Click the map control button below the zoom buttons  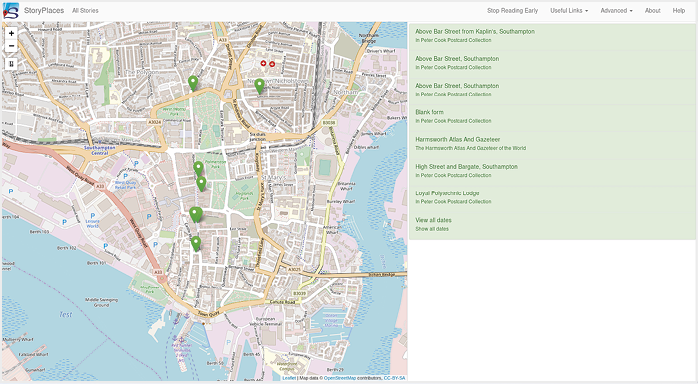coord(11,64)
